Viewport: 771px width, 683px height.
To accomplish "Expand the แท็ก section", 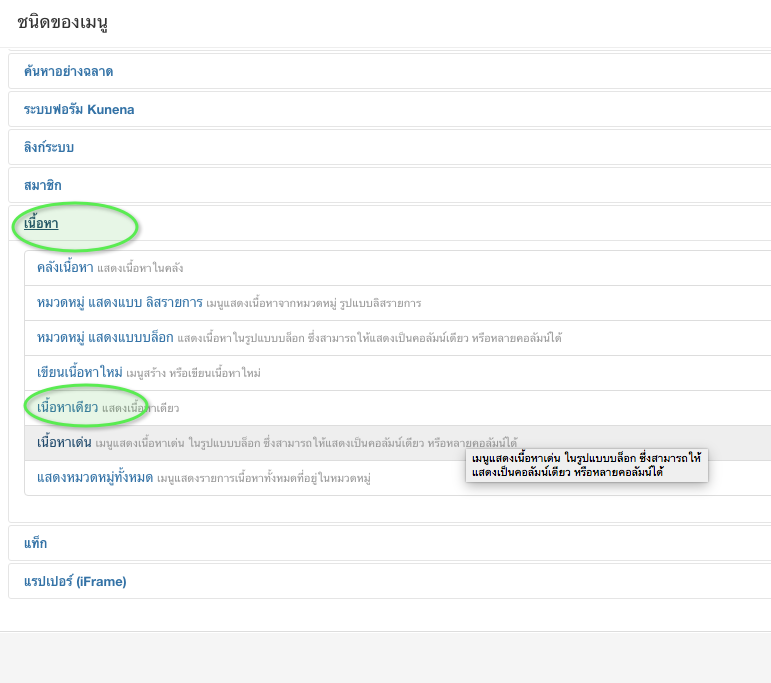I will point(36,543).
